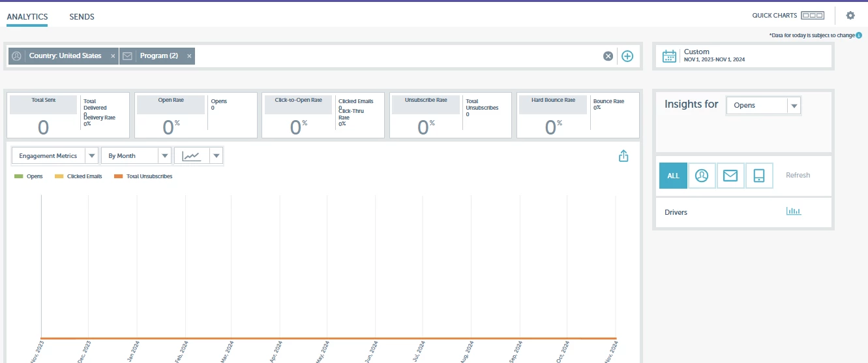Screen dimensions: 868x363
Task: Click Clicked Emails stat text
Action: coord(355,101)
